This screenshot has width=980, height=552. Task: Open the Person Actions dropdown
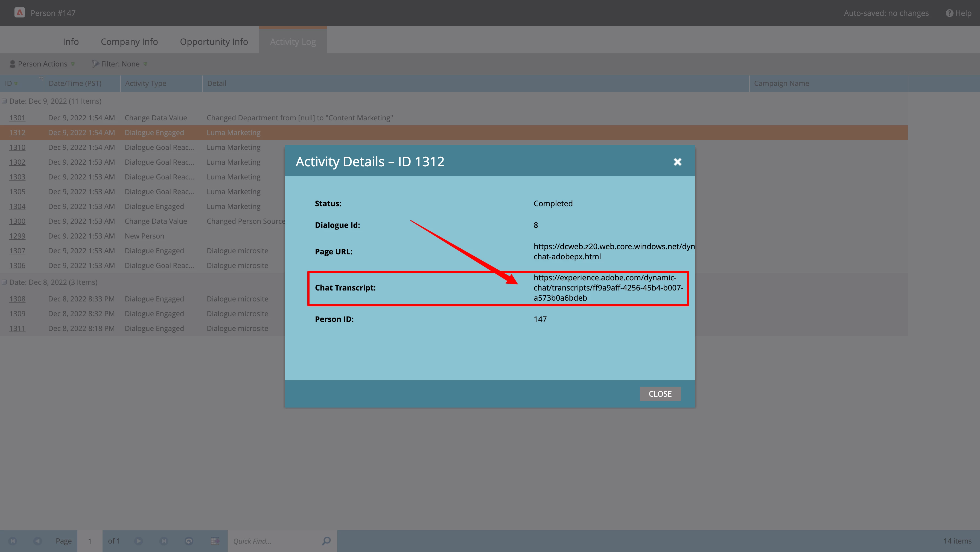coord(43,64)
